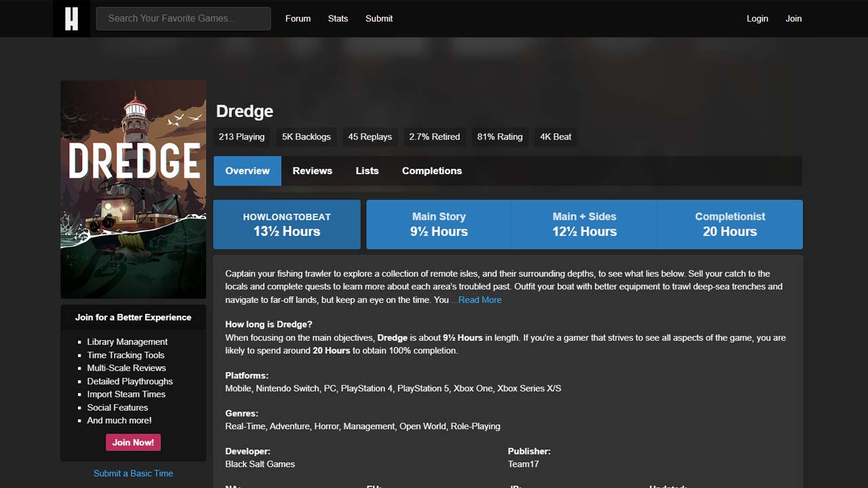Viewport: 868px width, 488px height.
Task: Open the Stats page
Action: 338,18
